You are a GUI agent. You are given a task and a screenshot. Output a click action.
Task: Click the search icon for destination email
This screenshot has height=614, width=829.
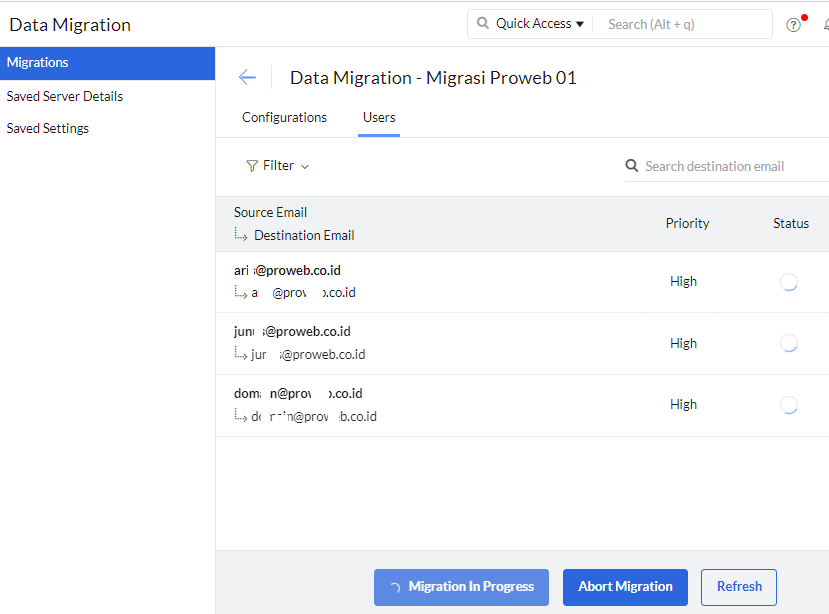(x=631, y=166)
